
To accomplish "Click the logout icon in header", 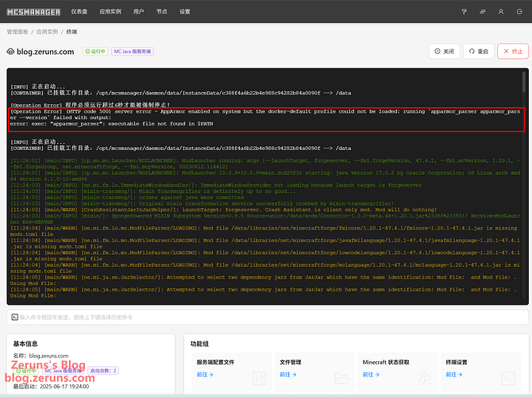I will 519,12.
